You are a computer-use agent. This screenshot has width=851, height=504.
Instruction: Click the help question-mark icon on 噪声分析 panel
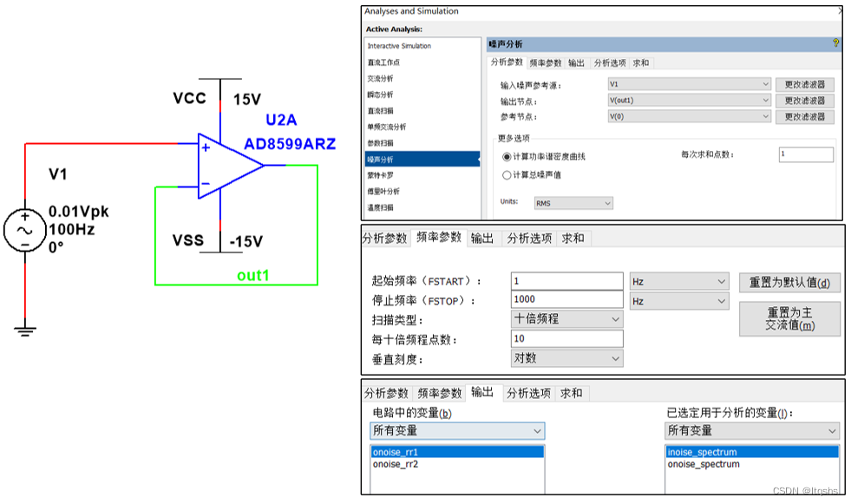[x=835, y=42]
